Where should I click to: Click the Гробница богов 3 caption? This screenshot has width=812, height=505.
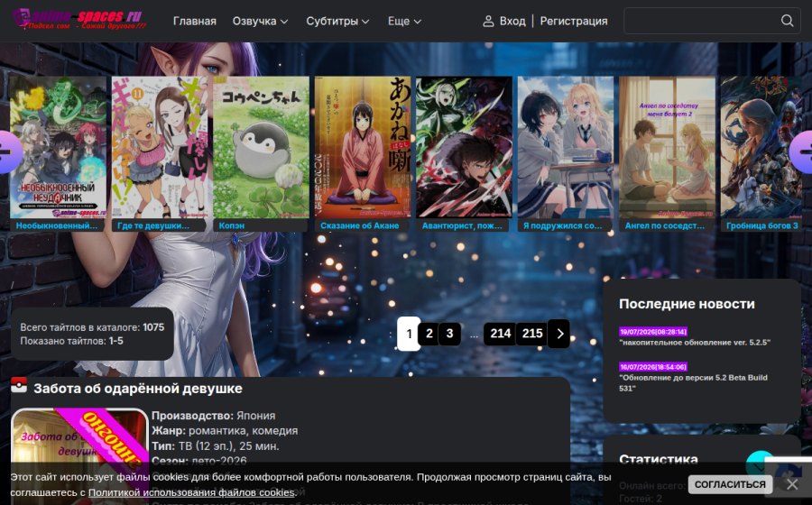[x=761, y=225]
